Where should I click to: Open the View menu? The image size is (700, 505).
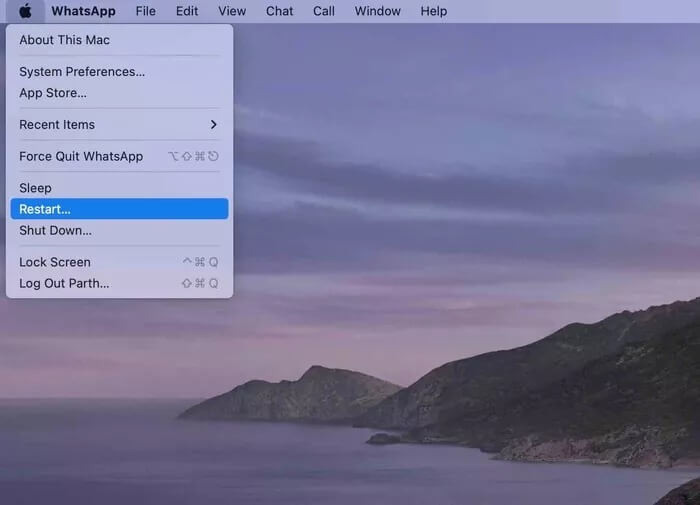[x=232, y=11]
